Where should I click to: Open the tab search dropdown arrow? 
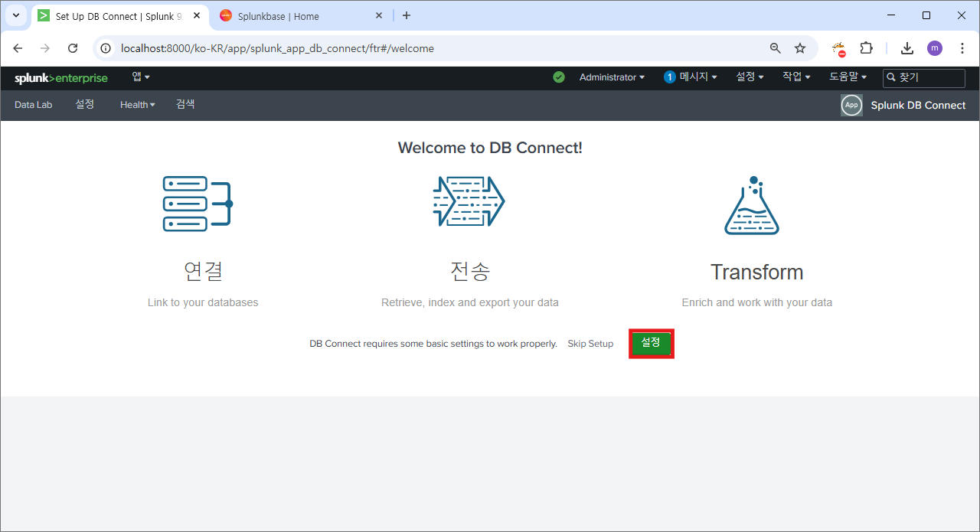[15, 15]
